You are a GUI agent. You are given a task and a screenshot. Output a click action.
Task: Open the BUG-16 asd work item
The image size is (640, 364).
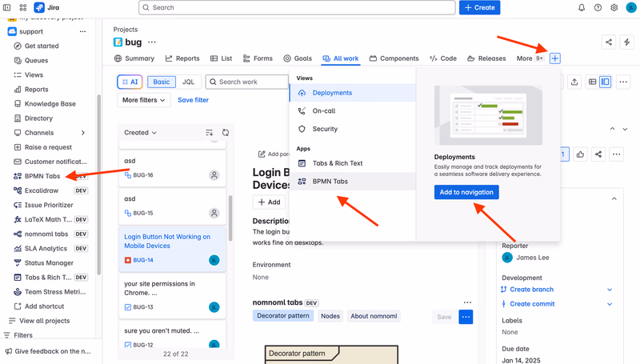172,168
